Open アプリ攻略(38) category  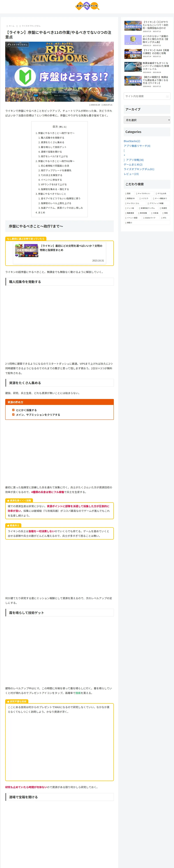tap(135, 160)
